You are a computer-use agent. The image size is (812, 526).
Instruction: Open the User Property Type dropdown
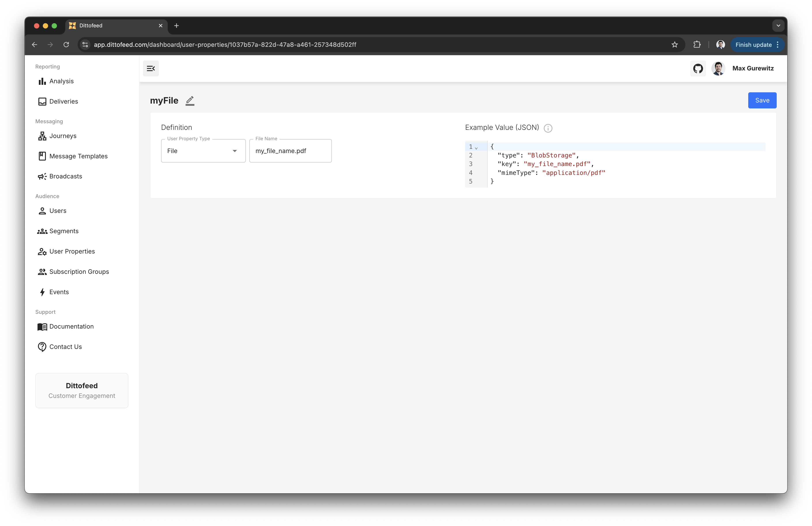point(234,151)
